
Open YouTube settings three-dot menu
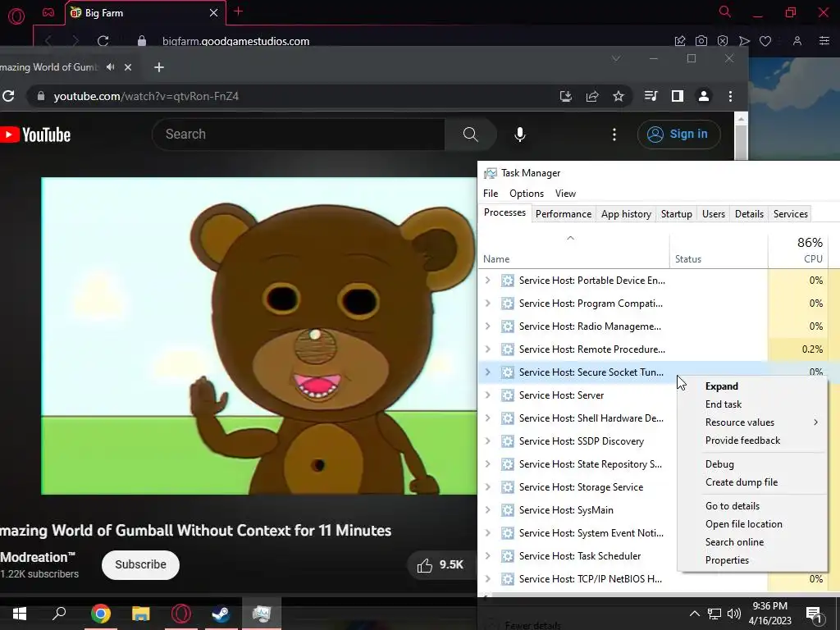(614, 134)
